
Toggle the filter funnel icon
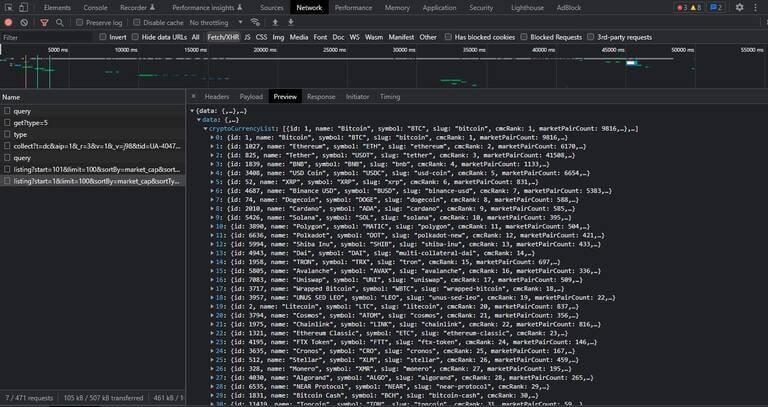click(45, 23)
